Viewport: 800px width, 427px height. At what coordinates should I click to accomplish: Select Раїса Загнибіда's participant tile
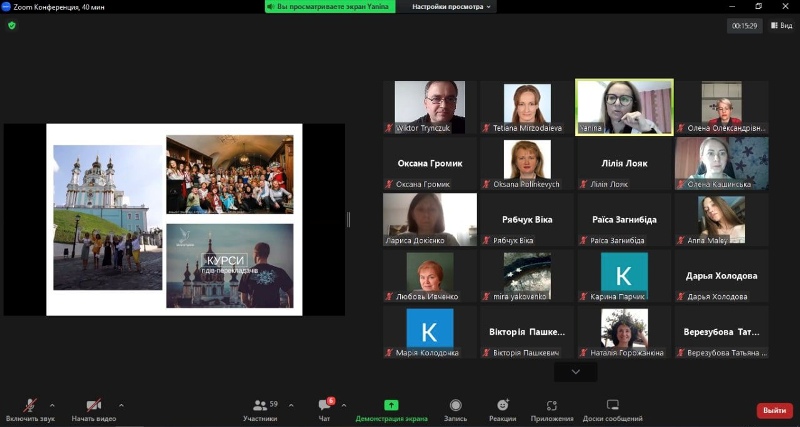pyautogui.click(x=624, y=219)
